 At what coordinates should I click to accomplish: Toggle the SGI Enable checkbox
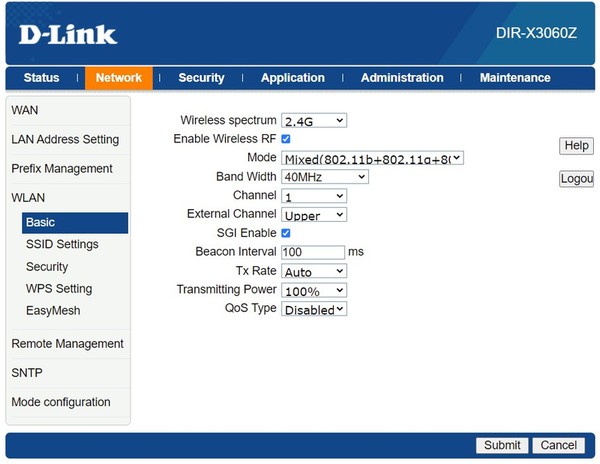pyautogui.click(x=286, y=233)
